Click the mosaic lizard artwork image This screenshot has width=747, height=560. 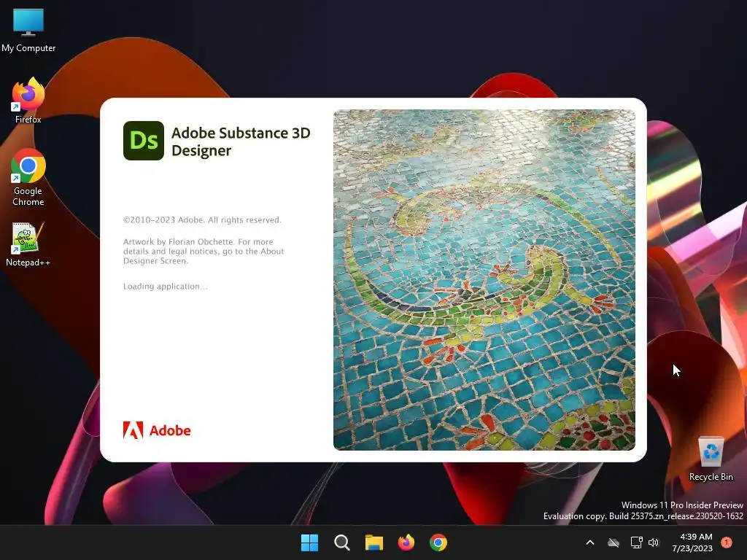(484, 280)
